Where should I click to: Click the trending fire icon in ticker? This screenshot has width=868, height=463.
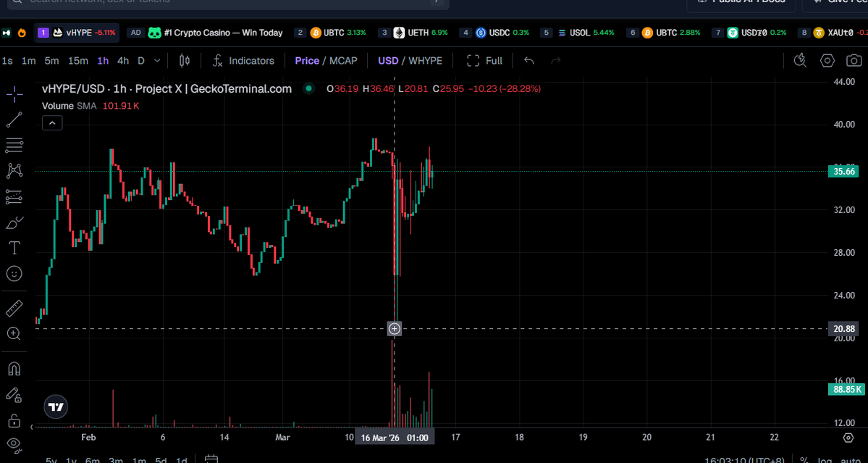pos(22,33)
